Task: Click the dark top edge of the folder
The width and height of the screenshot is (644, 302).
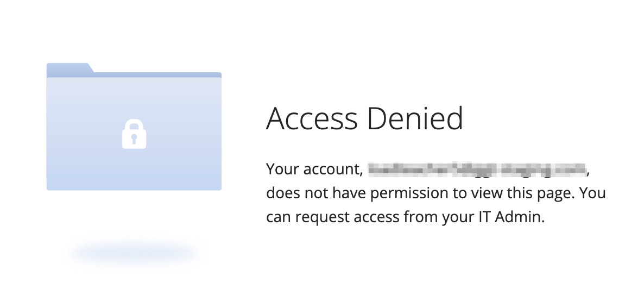Action: pos(157,75)
